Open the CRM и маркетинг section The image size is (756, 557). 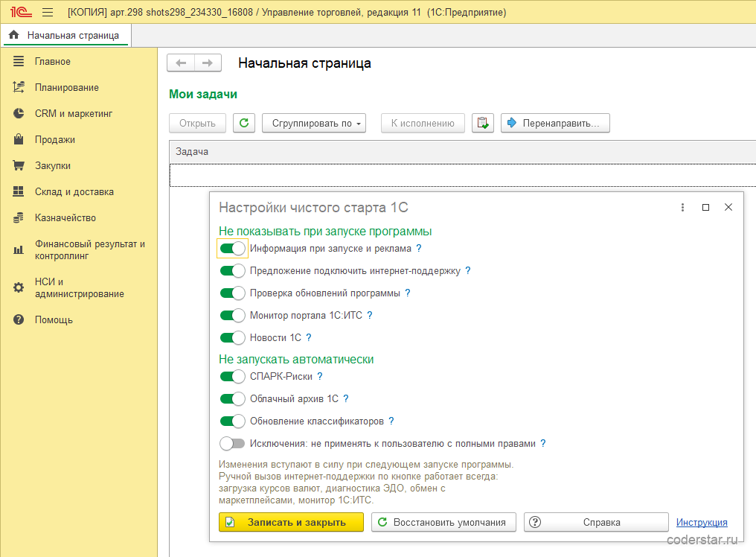[x=73, y=113]
